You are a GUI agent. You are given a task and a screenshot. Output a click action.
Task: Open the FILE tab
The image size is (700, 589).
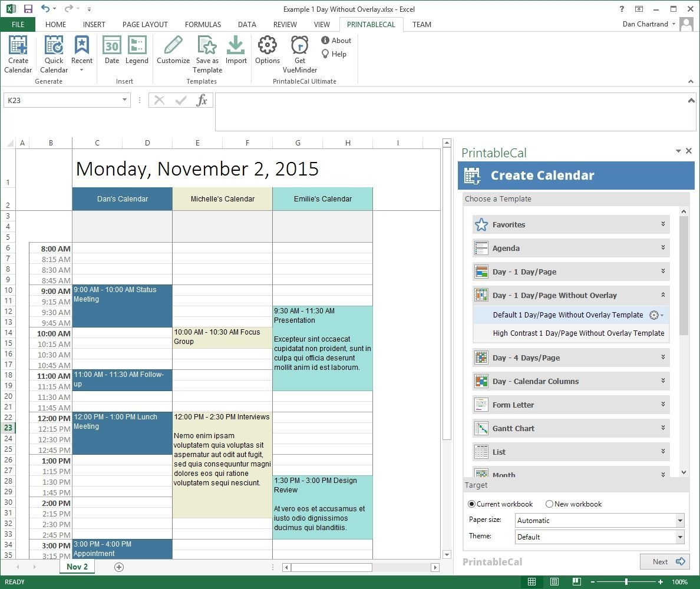[18, 24]
